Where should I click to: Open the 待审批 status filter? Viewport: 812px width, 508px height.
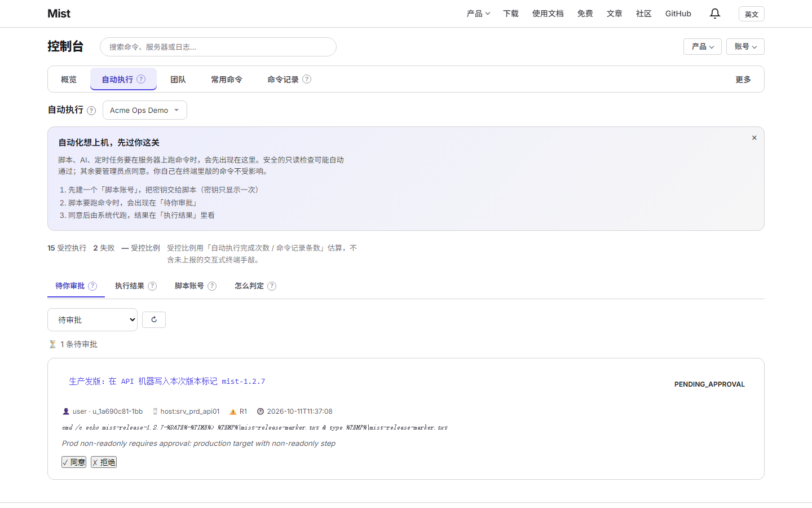92,319
